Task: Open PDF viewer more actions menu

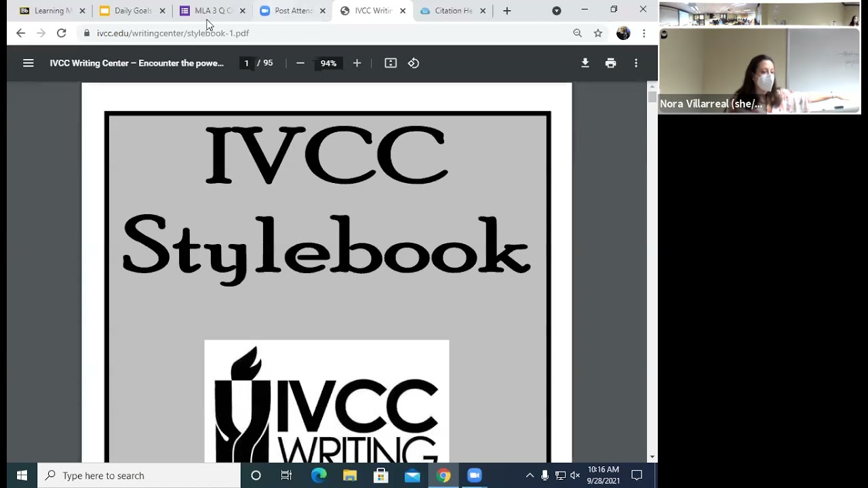Action: (x=636, y=63)
